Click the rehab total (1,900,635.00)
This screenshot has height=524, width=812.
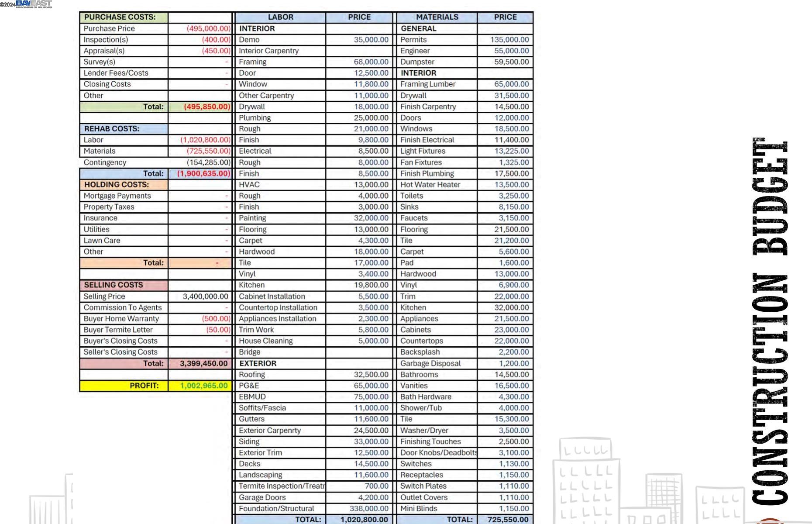(x=203, y=173)
